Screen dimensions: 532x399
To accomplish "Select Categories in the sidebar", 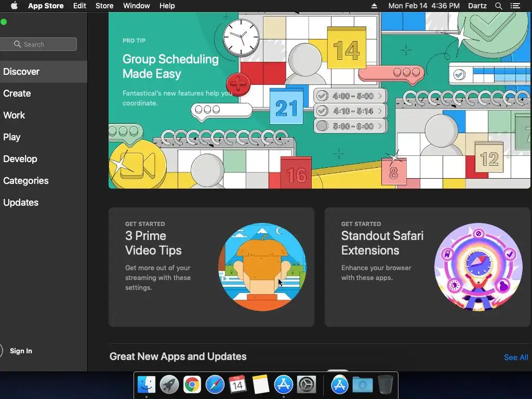I will pyautogui.click(x=44, y=180).
